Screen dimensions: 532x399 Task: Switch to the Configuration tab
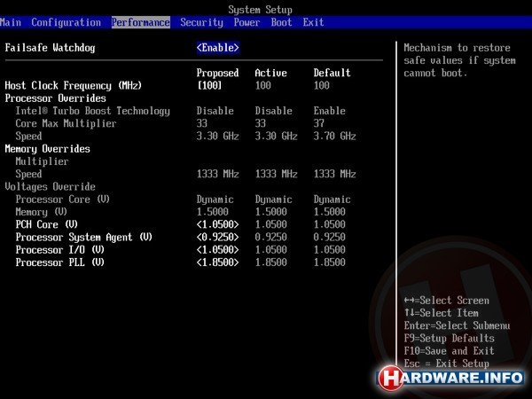pos(66,22)
